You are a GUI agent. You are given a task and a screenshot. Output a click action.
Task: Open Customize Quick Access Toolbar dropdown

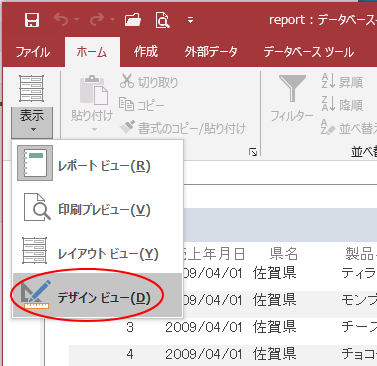click(190, 20)
